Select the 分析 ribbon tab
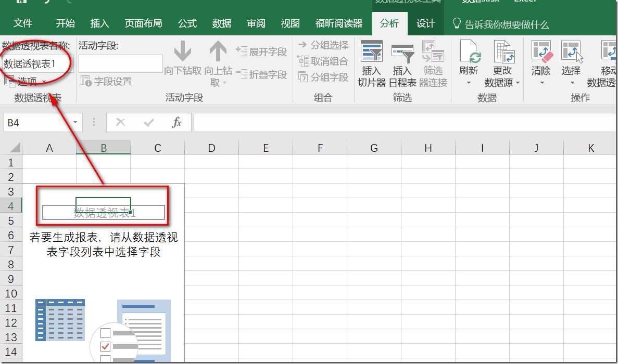Screen dimensions: 618x364 tap(389, 23)
